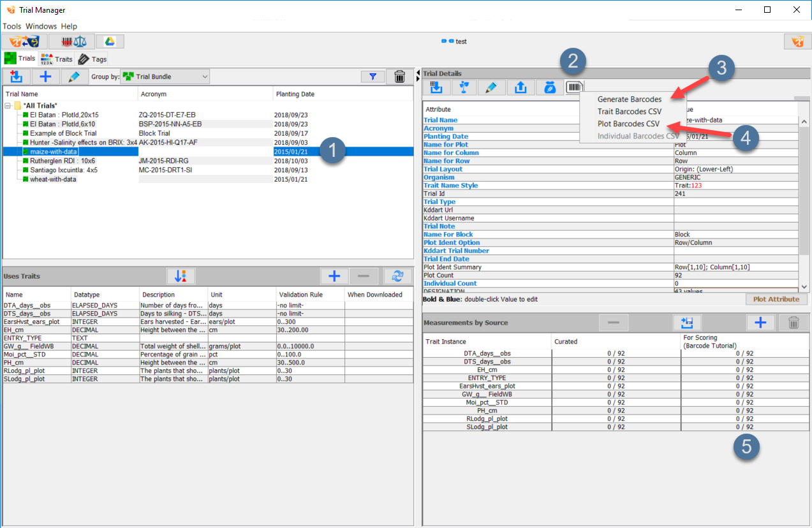This screenshot has height=528, width=812.
Task: Click the import data icon in Measurements by Source
Action: tap(688, 323)
